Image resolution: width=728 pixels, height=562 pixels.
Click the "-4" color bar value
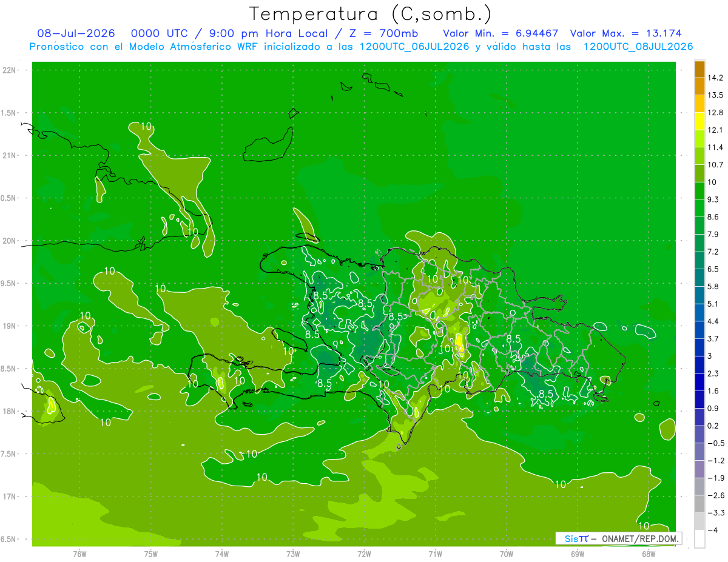[x=713, y=530]
